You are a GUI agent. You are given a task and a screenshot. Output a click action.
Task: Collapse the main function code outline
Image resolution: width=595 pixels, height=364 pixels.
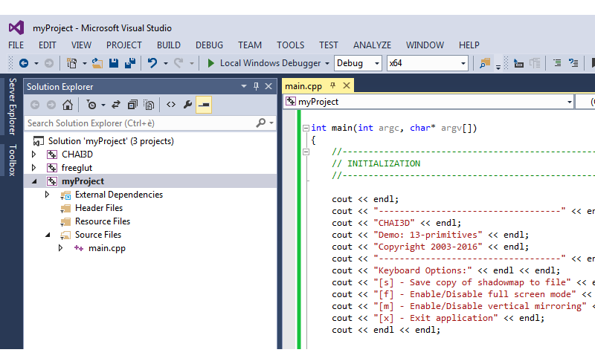click(x=306, y=129)
